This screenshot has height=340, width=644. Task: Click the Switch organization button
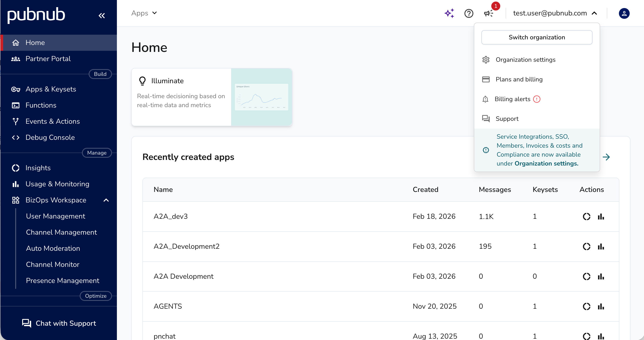pos(537,37)
